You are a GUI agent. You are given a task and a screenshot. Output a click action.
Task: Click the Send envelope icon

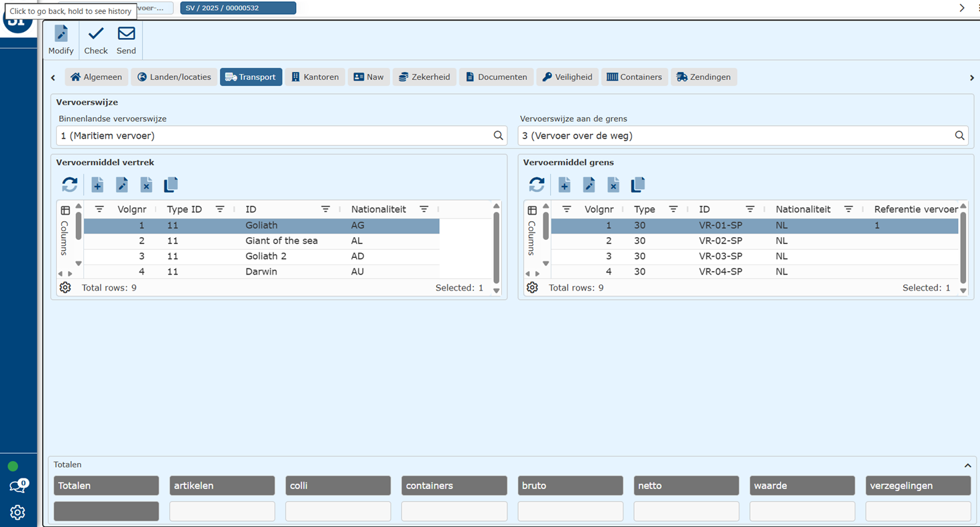[126, 34]
